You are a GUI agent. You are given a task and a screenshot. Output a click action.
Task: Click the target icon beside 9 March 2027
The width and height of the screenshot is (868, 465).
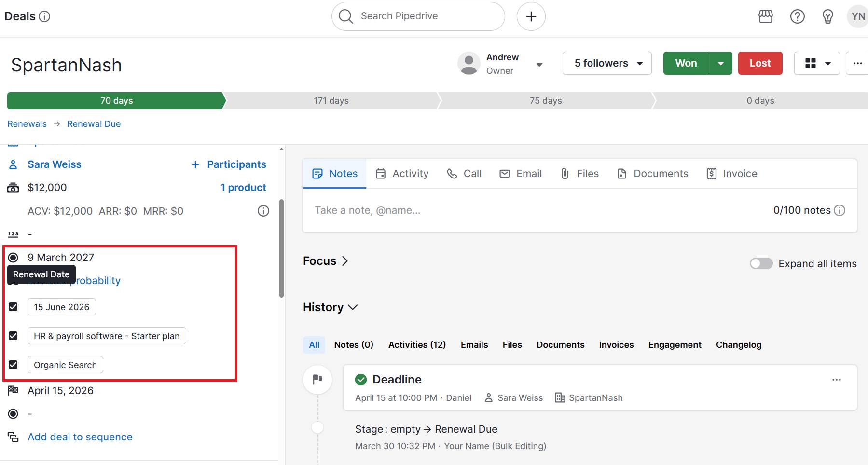coord(13,258)
